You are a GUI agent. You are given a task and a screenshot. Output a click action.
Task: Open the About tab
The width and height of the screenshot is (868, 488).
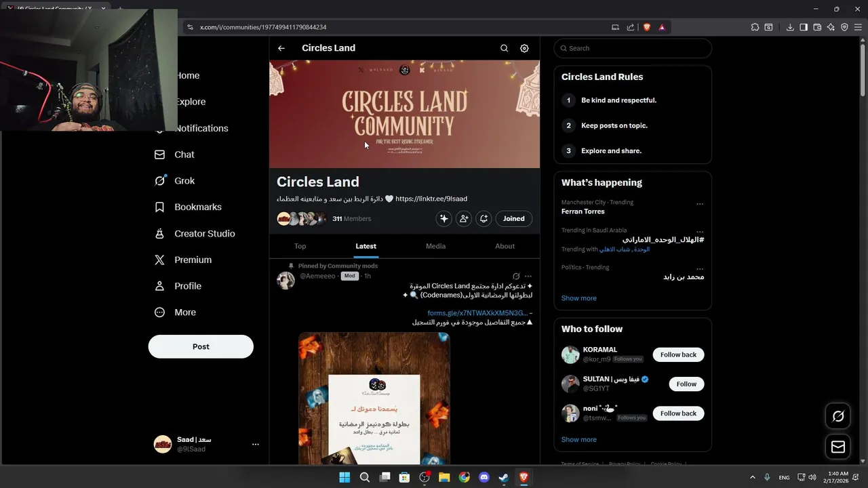(505, 246)
